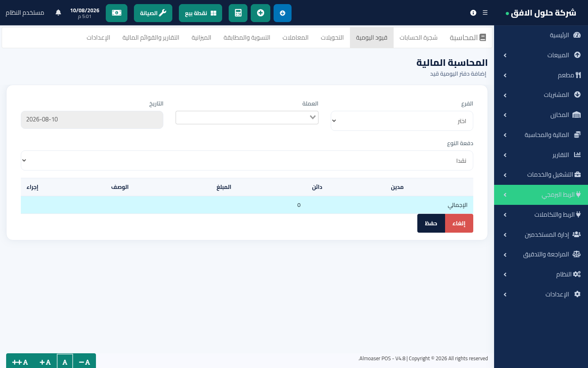
Task: Click the دائن column header
Action: (x=317, y=187)
